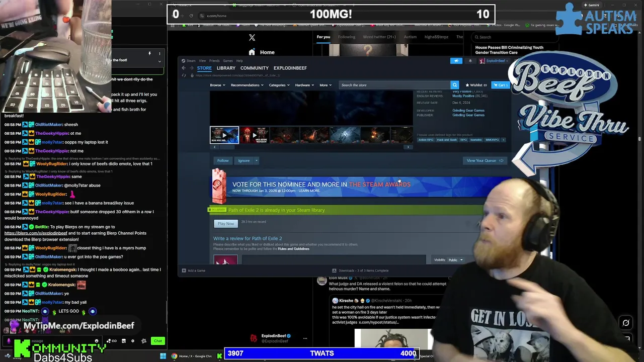Click the plus button after the MMORPG tag
This screenshot has height=362, width=644.
coord(504,140)
